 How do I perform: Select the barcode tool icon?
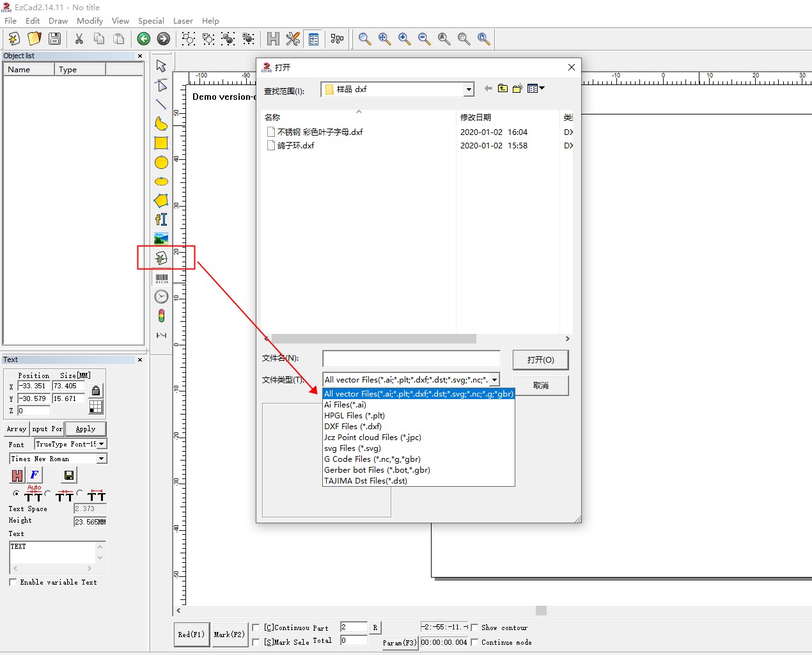coord(161,278)
